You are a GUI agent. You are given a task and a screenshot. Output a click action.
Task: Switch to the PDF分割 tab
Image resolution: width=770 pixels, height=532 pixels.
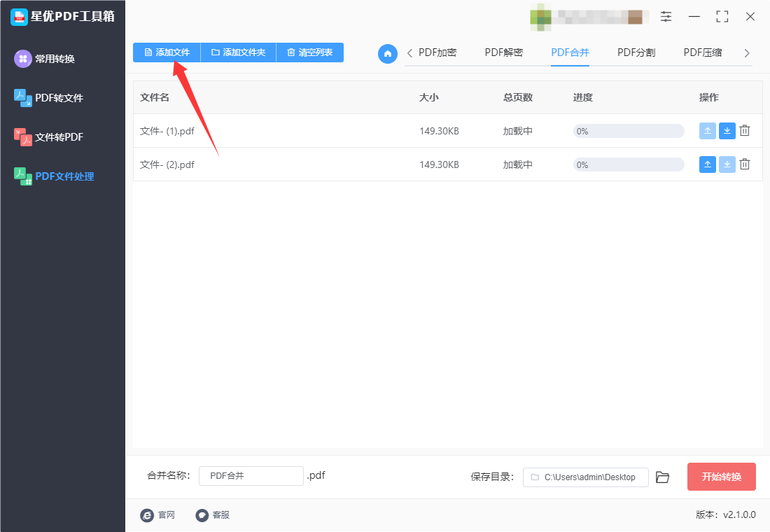point(636,52)
